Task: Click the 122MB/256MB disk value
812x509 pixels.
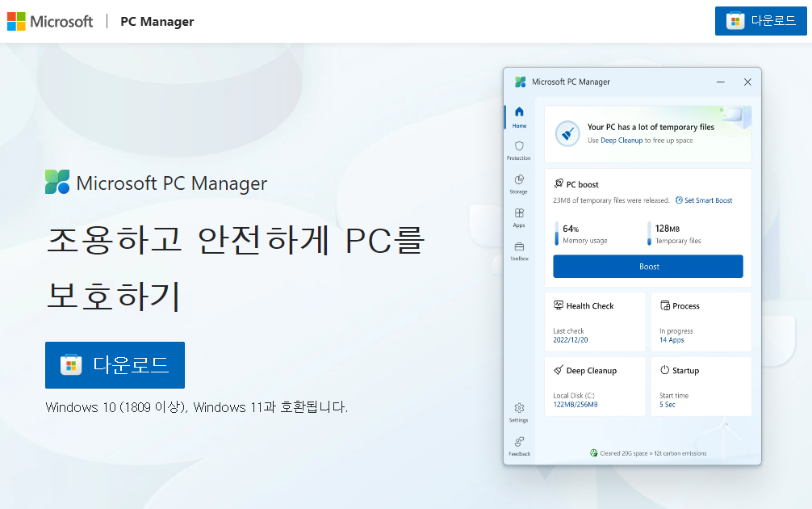Action: click(x=576, y=404)
